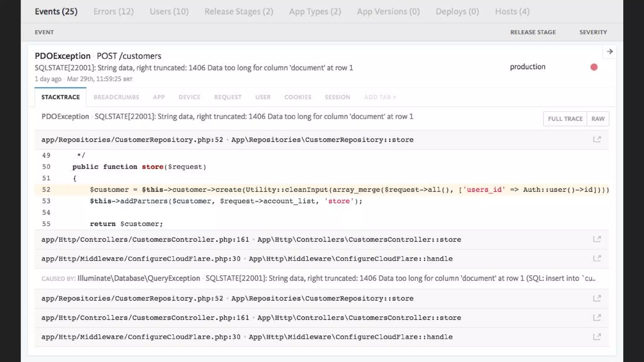Open first CustomersController.php:161 external link icon
The image size is (644, 362).
tap(597, 239)
